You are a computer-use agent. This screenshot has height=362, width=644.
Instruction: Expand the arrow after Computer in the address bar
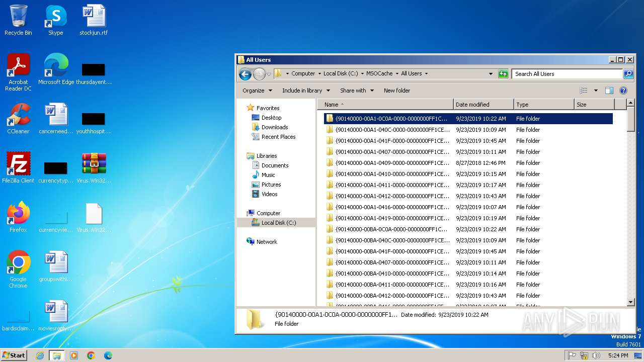[319, 73]
